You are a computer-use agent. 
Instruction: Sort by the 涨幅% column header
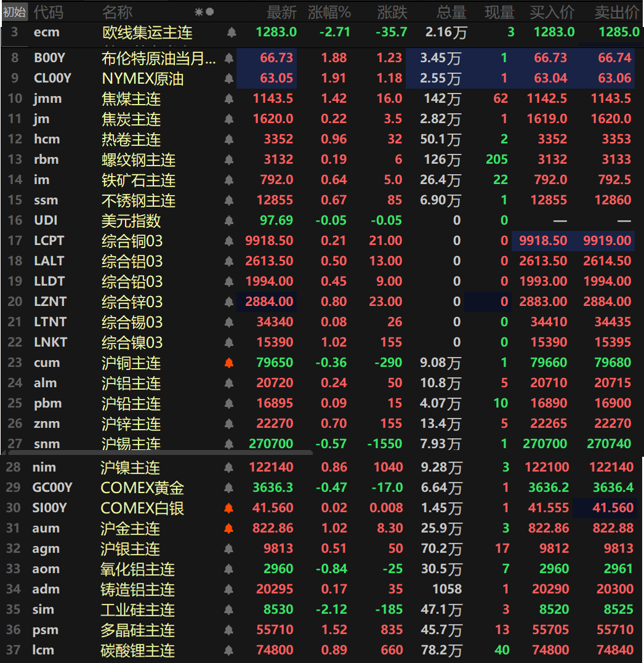coord(329,12)
